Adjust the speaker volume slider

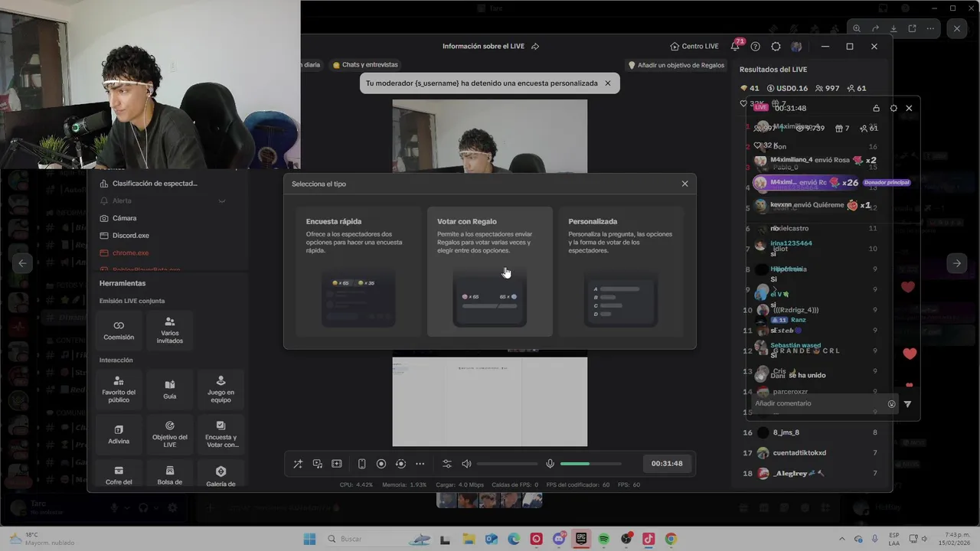(508, 464)
